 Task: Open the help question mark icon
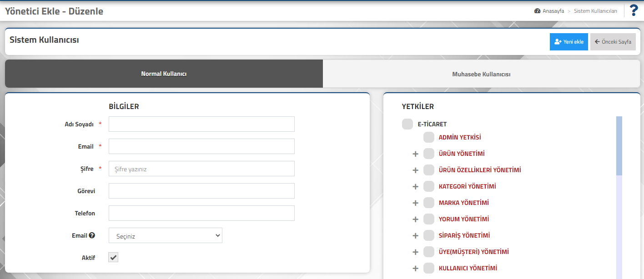coord(634,10)
